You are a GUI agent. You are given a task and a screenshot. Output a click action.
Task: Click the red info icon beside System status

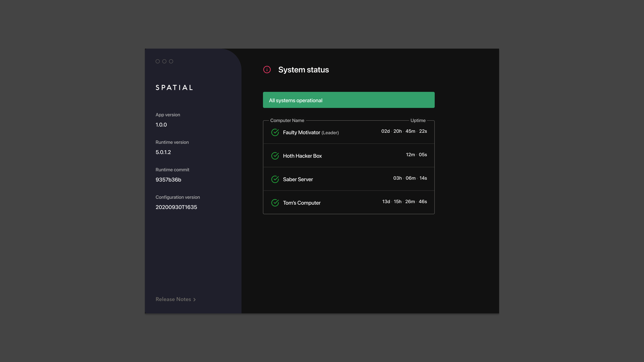pos(267,69)
